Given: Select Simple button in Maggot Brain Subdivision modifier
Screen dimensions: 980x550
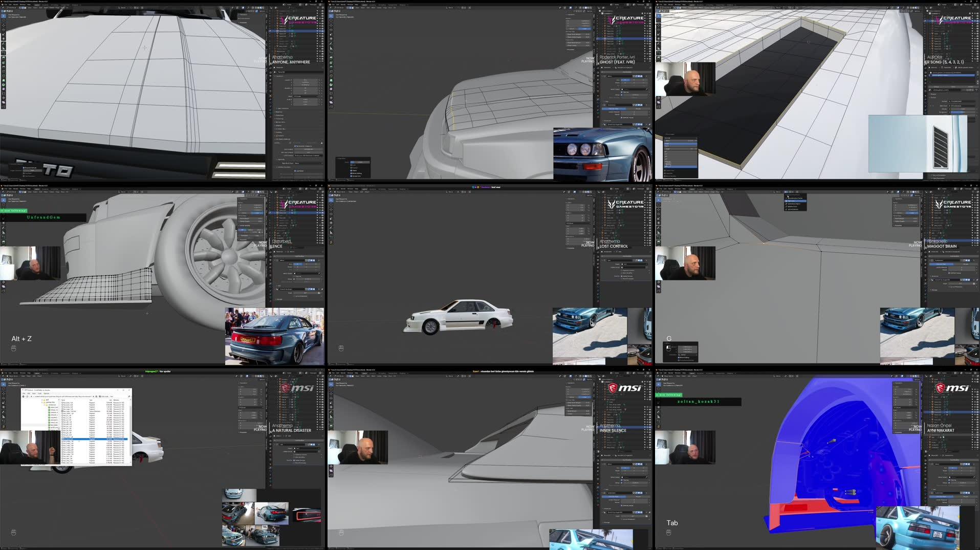Looking at the screenshot, I should coord(966,264).
